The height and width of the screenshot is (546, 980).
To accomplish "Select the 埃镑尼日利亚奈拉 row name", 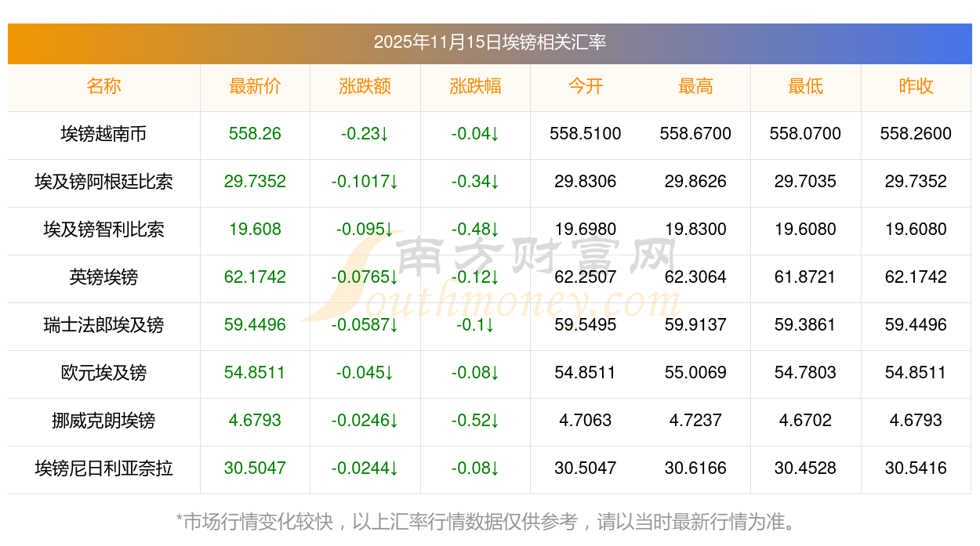I will [104, 468].
